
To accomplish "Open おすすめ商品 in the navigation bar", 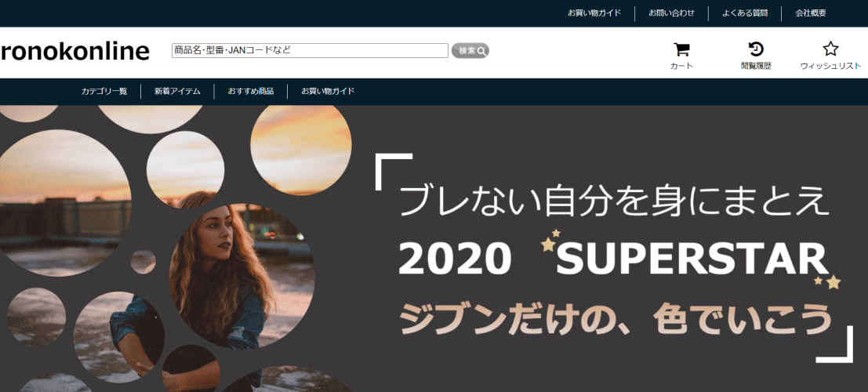I will pyautogui.click(x=251, y=92).
